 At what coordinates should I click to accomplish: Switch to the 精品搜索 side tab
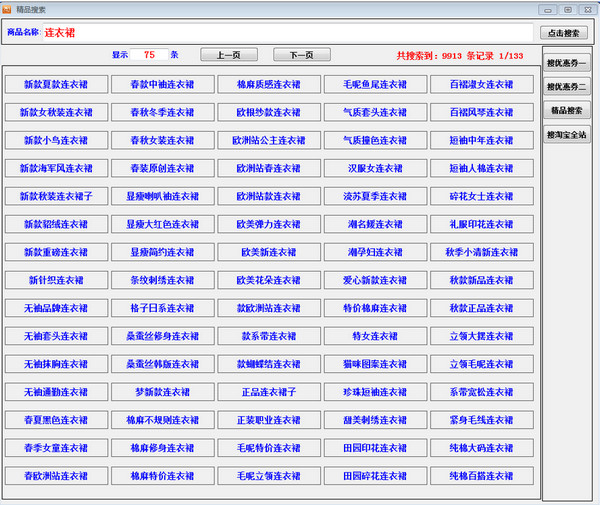(567, 110)
